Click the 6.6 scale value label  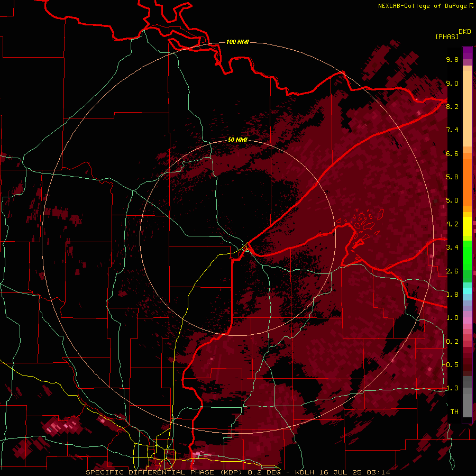[452, 153]
